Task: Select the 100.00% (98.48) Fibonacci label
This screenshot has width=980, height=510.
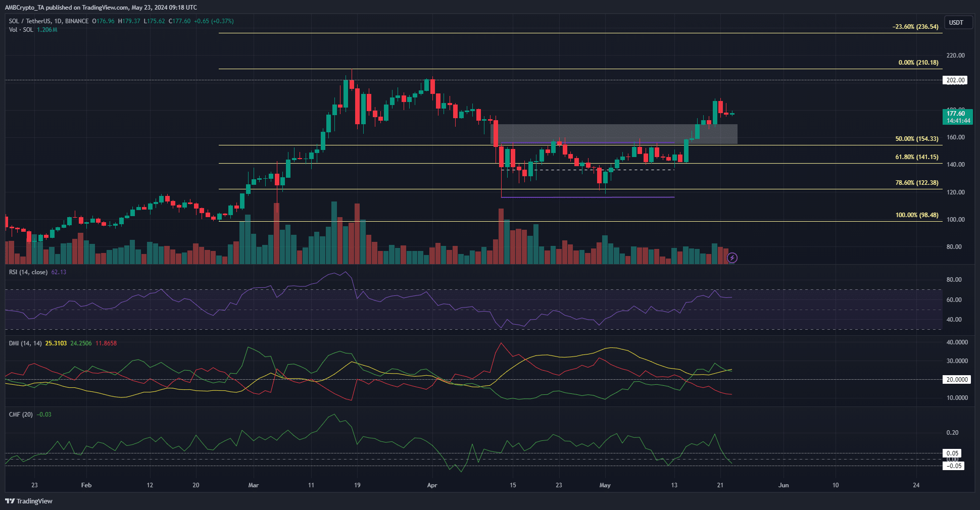Action: 917,215
